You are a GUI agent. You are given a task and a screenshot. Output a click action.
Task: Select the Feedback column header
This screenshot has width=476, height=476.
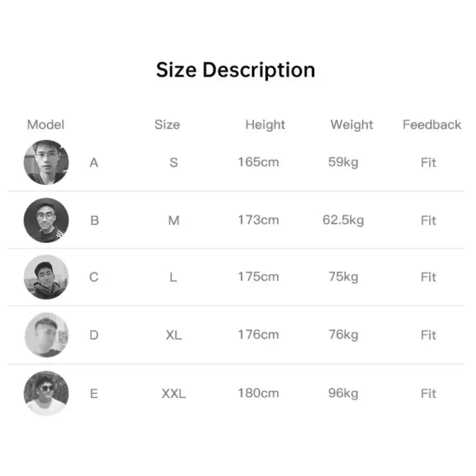click(432, 125)
